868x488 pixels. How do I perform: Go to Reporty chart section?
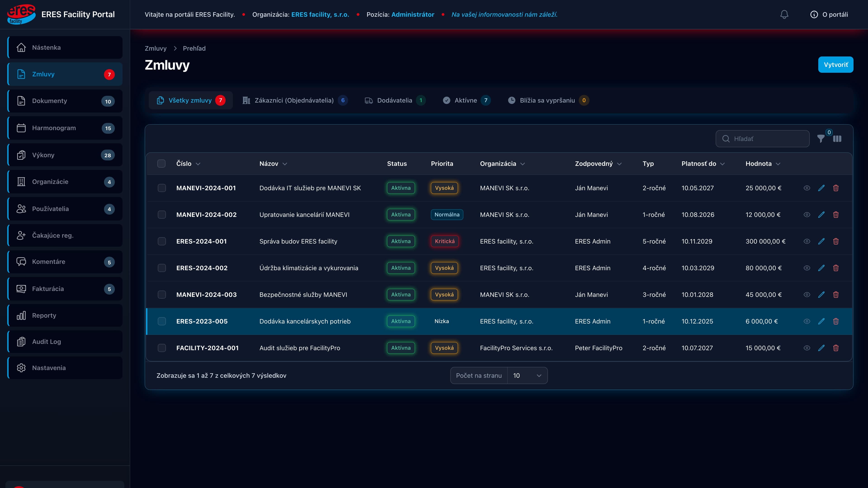coord(65,315)
